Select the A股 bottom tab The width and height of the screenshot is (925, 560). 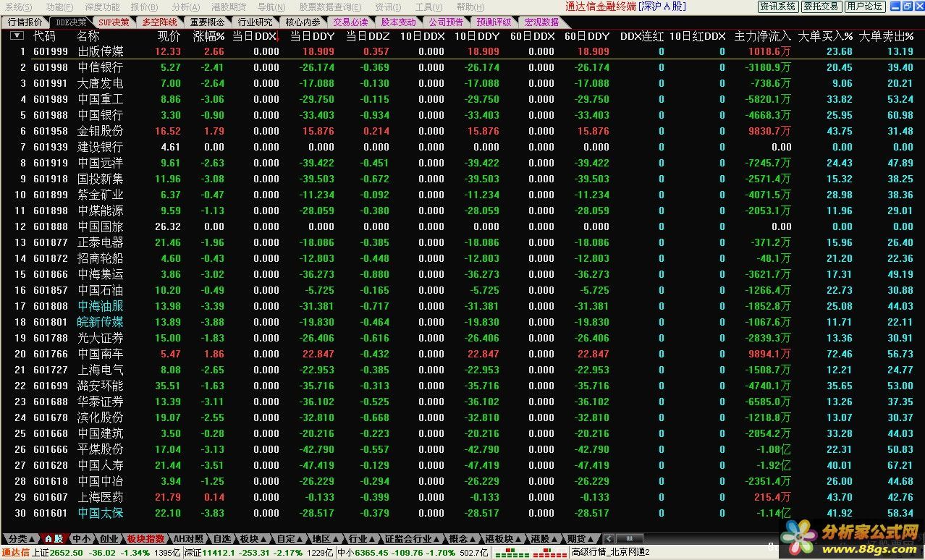pos(54,539)
